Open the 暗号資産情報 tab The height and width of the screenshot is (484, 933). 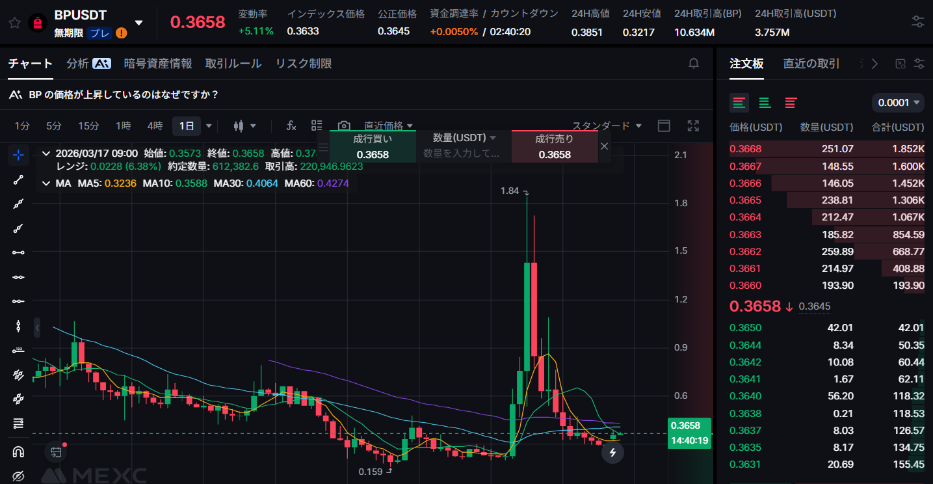coord(158,63)
